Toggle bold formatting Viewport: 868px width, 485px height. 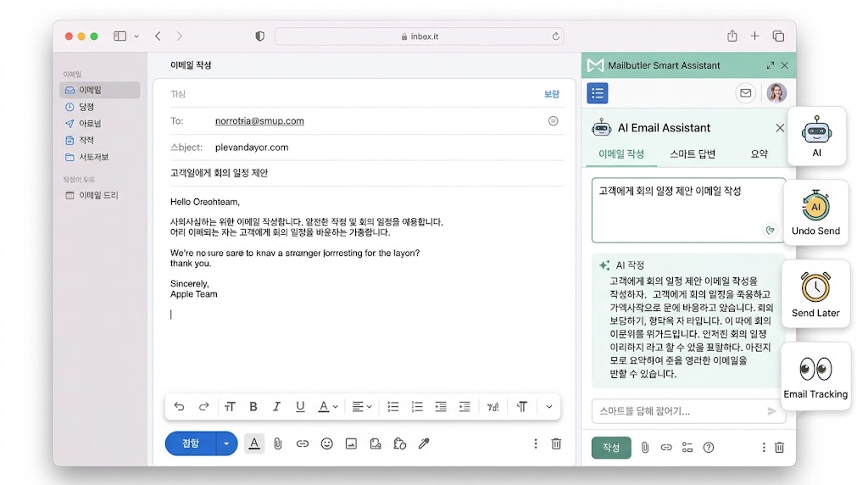coord(253,406)
